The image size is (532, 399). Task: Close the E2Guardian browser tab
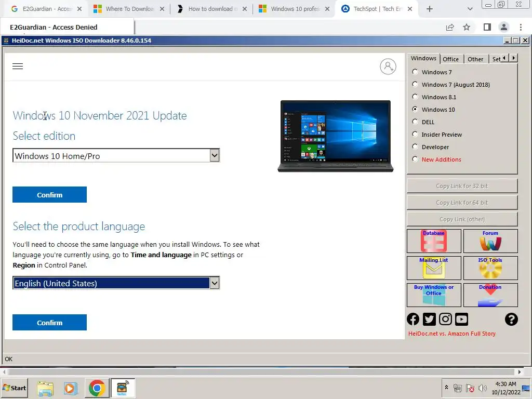[x=79, y=9]
